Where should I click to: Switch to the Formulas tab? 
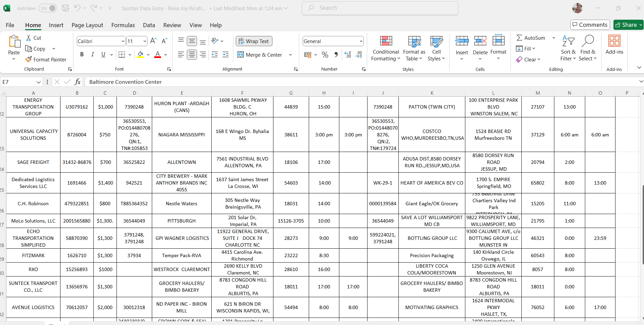pyautogui.click(x=123, y=25)
